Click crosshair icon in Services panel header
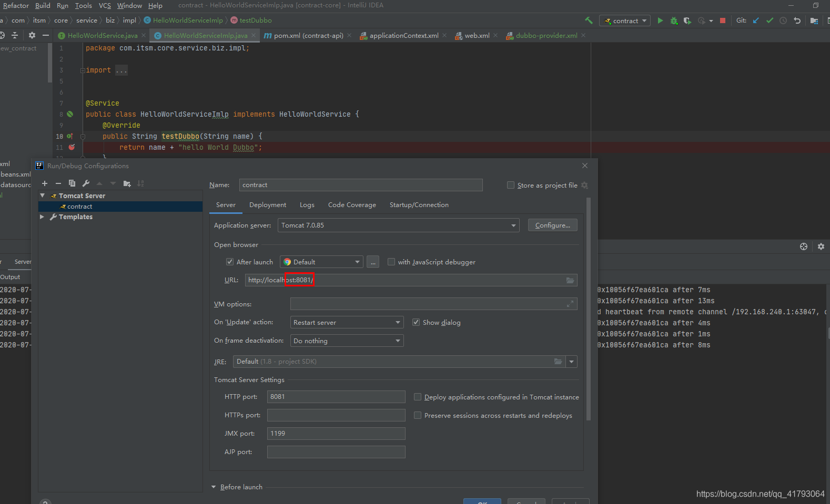The image size is (830, 504). [804, 246]
